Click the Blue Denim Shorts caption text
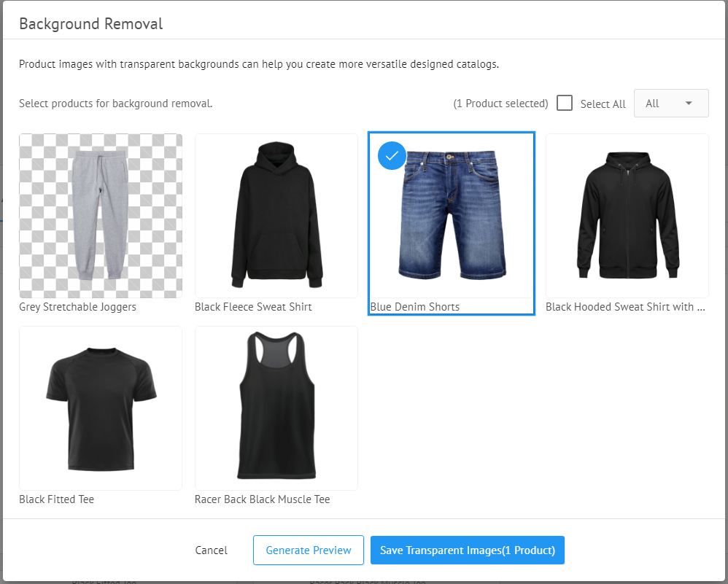Viewport: 728px width, 584px height. (x=415, y=307)
